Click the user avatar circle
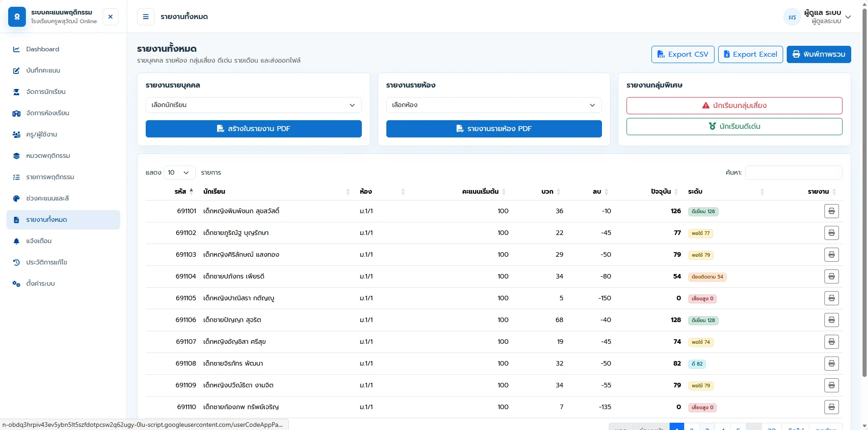 [x=792, y=17]
